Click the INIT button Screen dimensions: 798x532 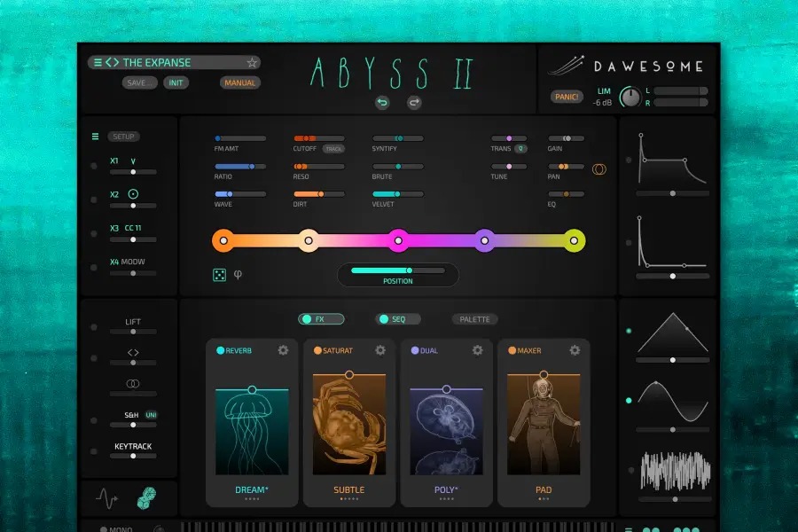pyautogui.click(x=176, y=82)
